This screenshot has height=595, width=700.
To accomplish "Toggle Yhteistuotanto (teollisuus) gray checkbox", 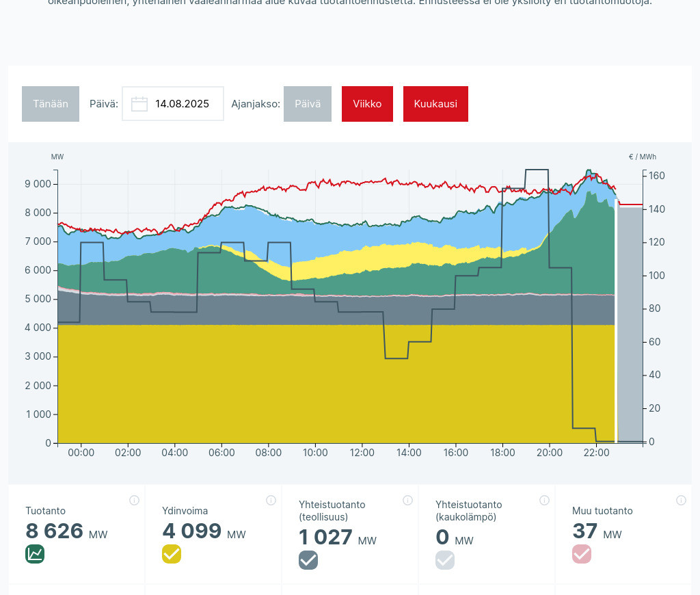I will click(x=308, y=560).
